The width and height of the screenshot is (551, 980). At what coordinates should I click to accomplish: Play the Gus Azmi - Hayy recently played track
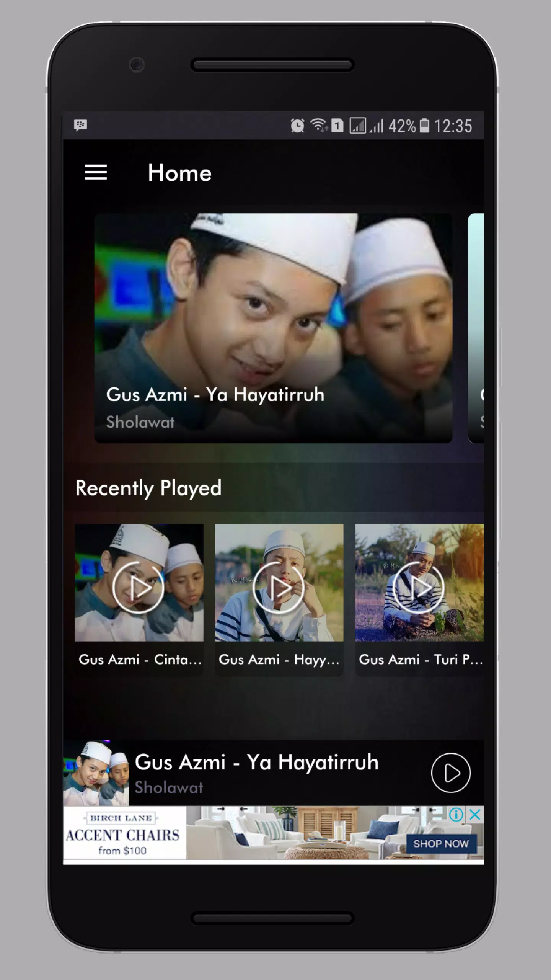(279, 587)
